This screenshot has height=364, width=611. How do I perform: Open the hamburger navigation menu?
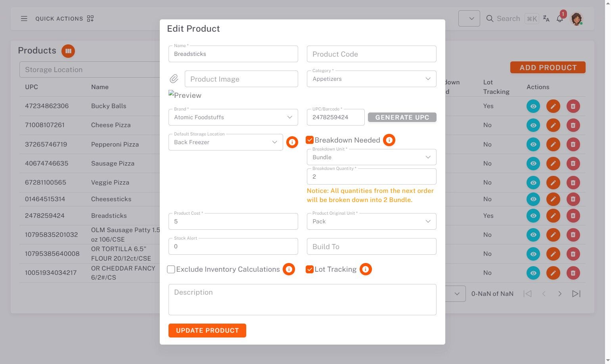(x=24, y=19)
